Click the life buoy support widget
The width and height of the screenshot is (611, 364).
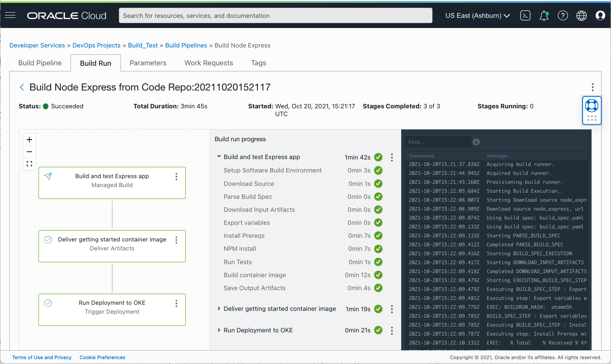coord(592,106)
